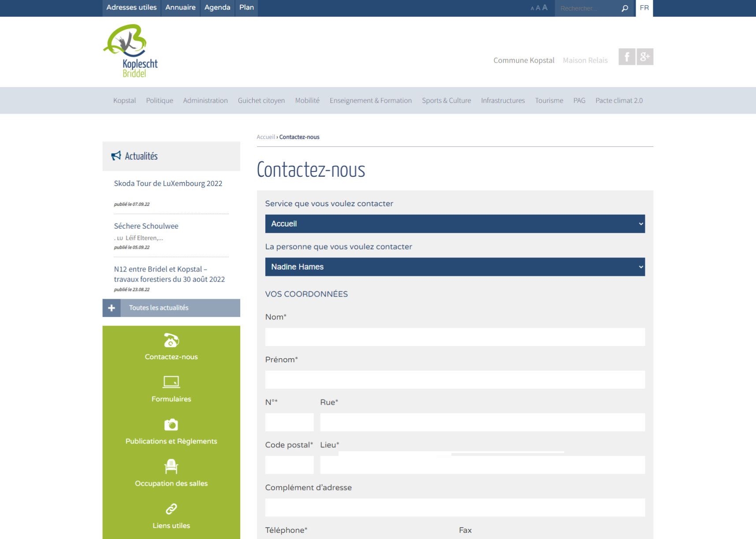Expand the contact person dropdown Nadine Hames
756x539 pixels.
point(454,267)
